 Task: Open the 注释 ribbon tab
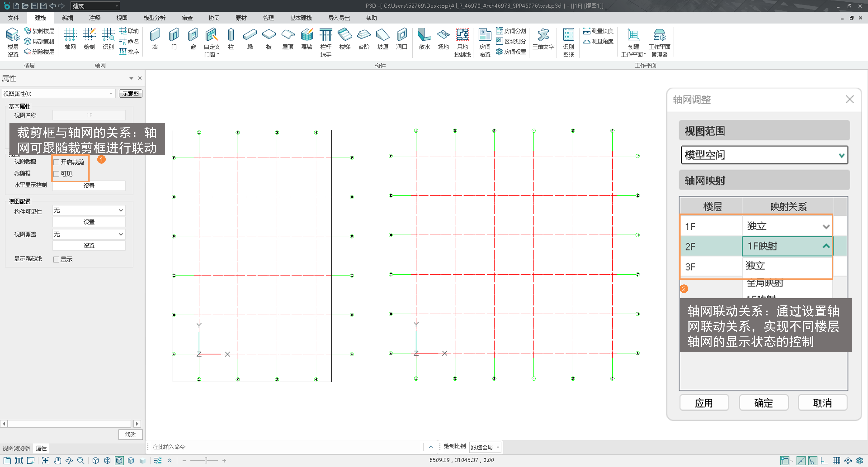tap(95, 18)
